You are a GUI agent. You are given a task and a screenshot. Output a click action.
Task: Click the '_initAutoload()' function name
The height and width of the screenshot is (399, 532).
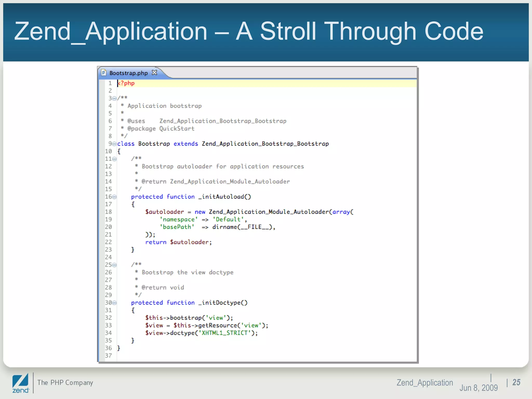[225, 197]
